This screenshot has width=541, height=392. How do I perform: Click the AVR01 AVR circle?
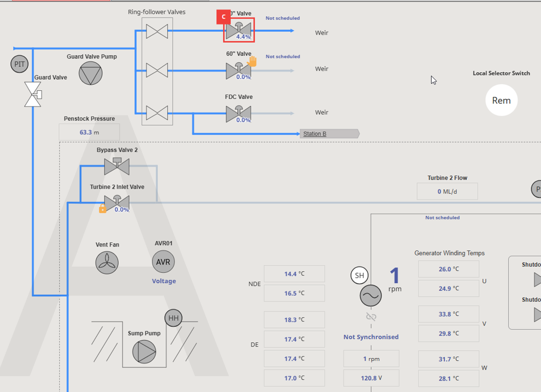pos(163,262)
